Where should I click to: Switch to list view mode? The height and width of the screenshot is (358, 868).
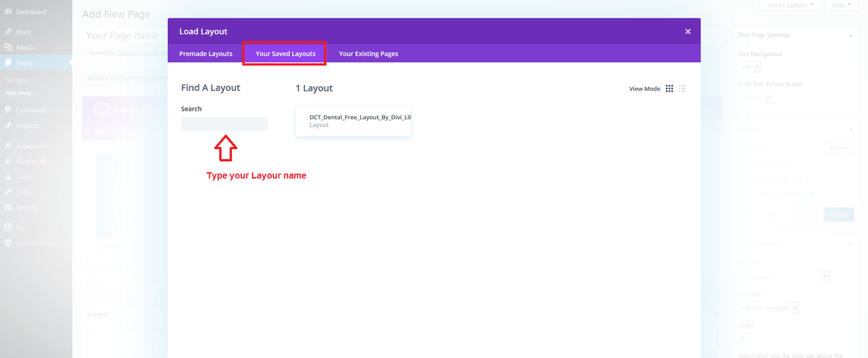682,88
